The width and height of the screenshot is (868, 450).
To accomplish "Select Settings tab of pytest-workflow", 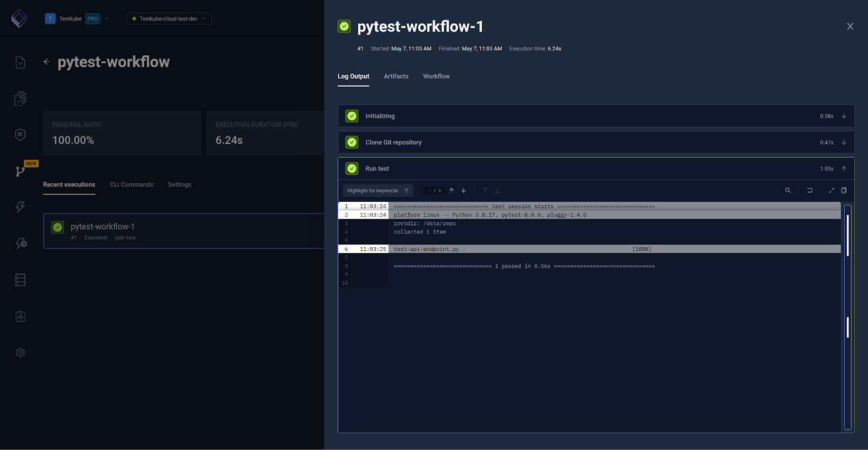I will [x=180, y=185].
